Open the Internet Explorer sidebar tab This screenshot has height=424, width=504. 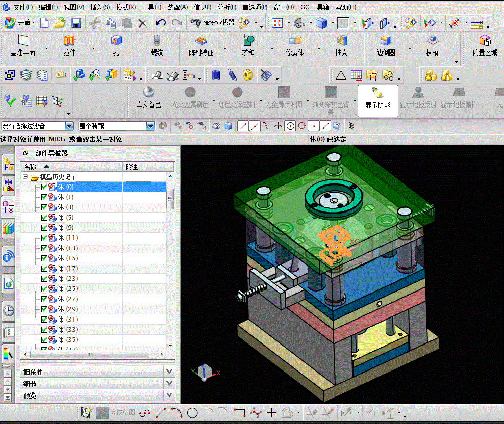8,284
